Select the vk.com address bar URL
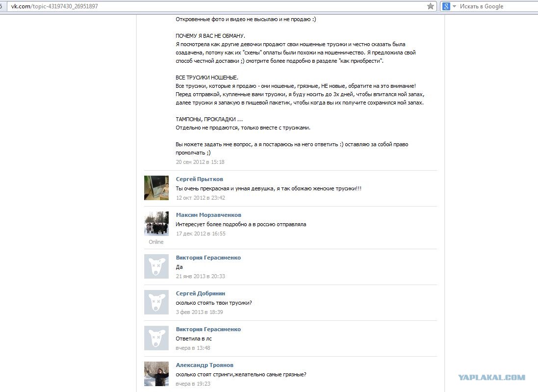The height and width of the screenshot is (392, 538). pyautogui.click(x=54, y=6)
